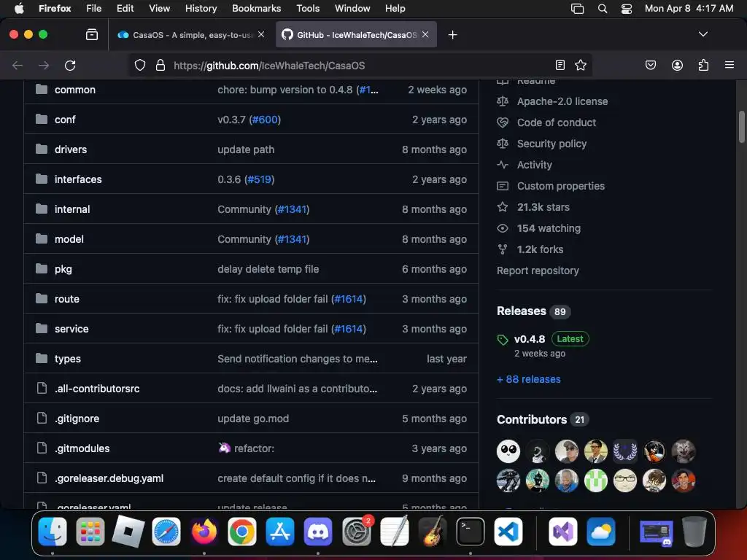747x560 pixels.
Task: Open the History menu
Action: pos(201,9)
